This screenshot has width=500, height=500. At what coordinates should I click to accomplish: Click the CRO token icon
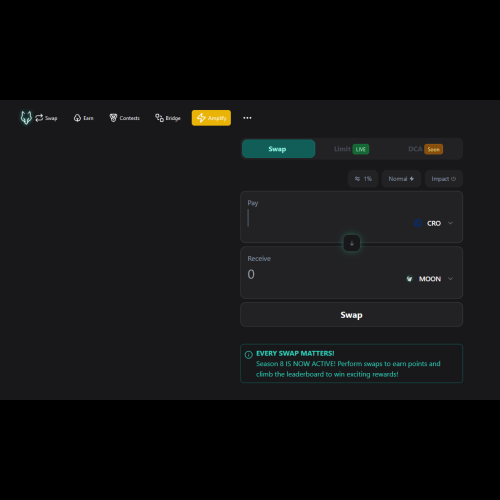pos(418,223)
